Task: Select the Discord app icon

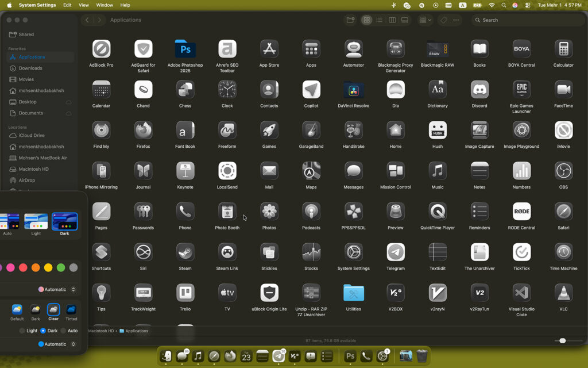Action: 479,90
